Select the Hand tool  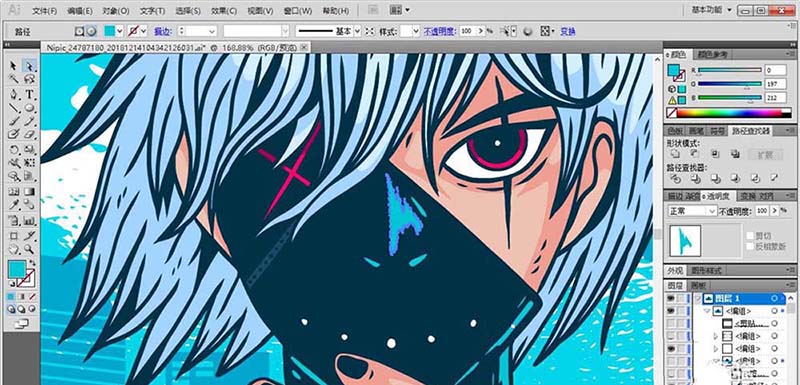tap(14, 249)
